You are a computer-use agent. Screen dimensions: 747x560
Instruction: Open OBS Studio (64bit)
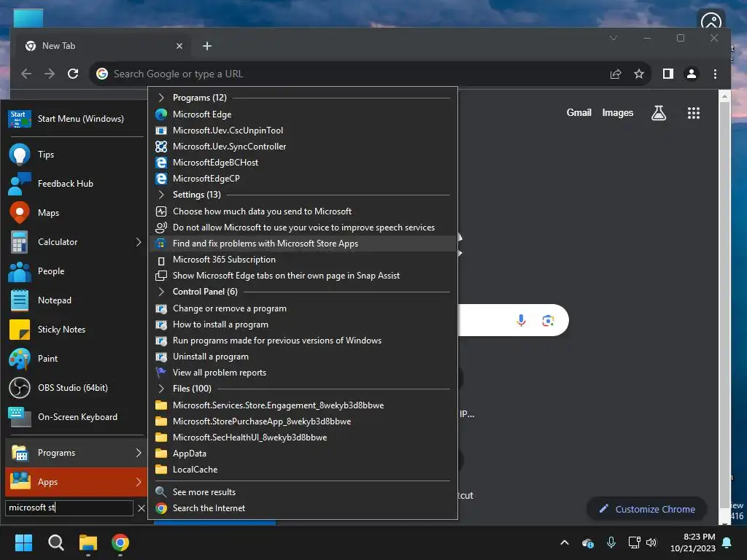tap(74, 388)
